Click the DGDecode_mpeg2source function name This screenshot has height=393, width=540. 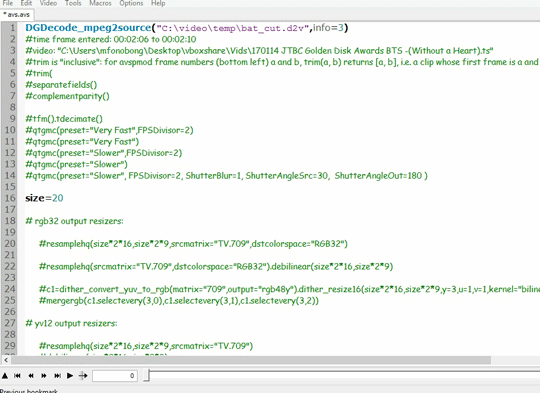(88, 28)
